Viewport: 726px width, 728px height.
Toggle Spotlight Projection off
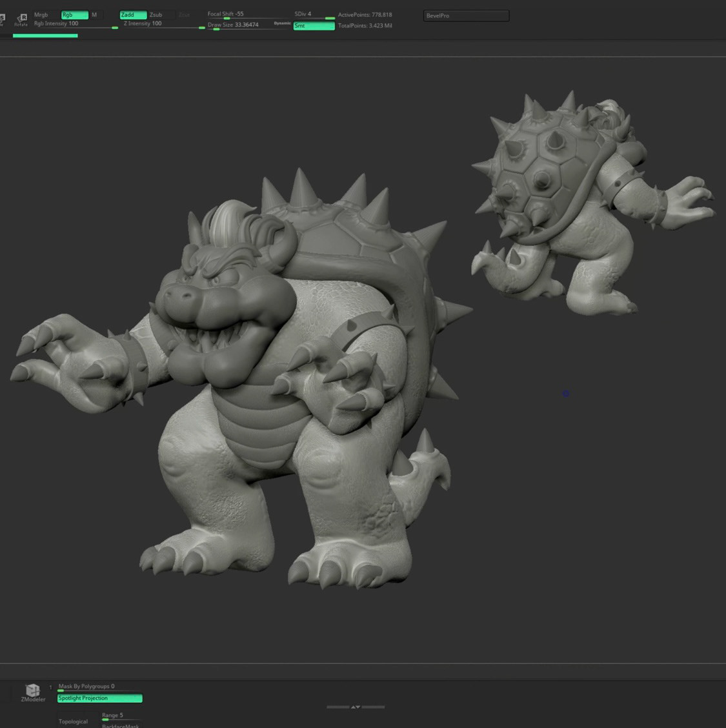(100, 698)
